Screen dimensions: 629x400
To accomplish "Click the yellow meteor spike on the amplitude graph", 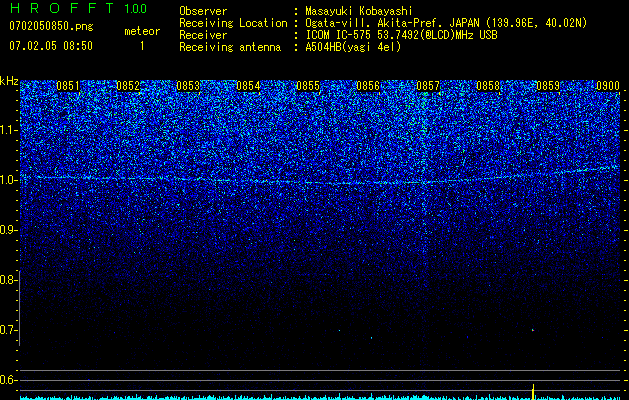I will 533,392.
